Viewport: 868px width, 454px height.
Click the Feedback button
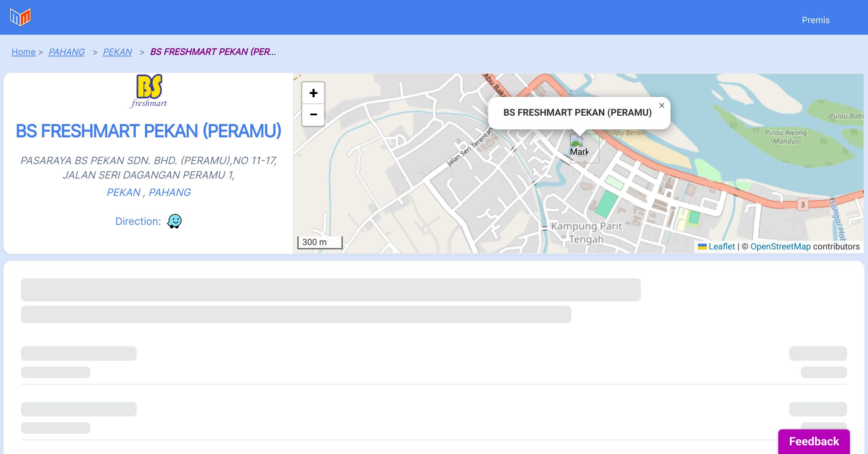point(814,441)
